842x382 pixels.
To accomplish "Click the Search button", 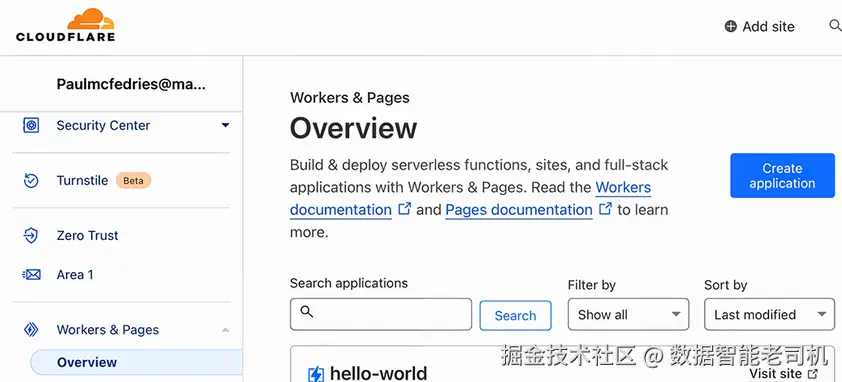I will coord(515,315).
